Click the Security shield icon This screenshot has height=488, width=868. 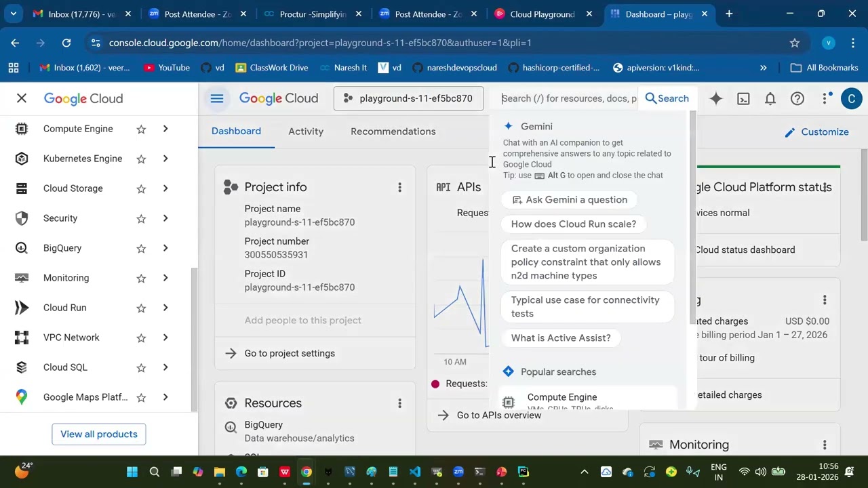click(22, 218)
